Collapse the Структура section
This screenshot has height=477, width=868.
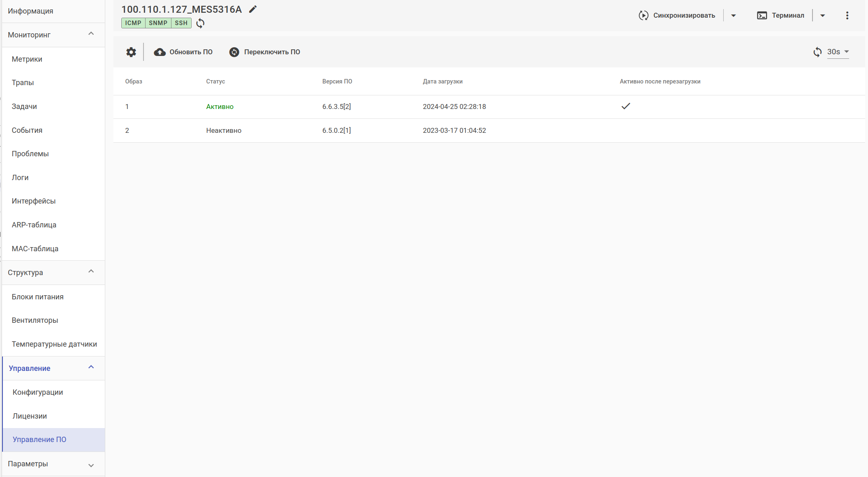coord(91,272)
